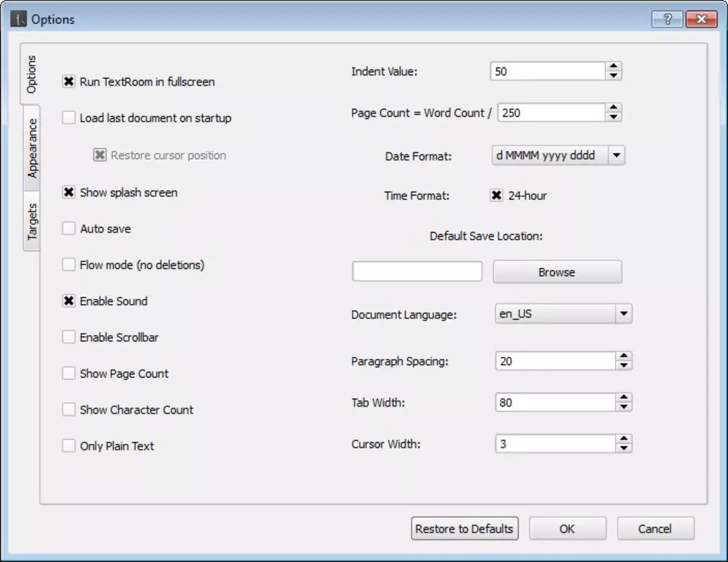Check the Enable Scrollbar option
Image resolution: width=728 pixels, height=562 pixels.
69,337
